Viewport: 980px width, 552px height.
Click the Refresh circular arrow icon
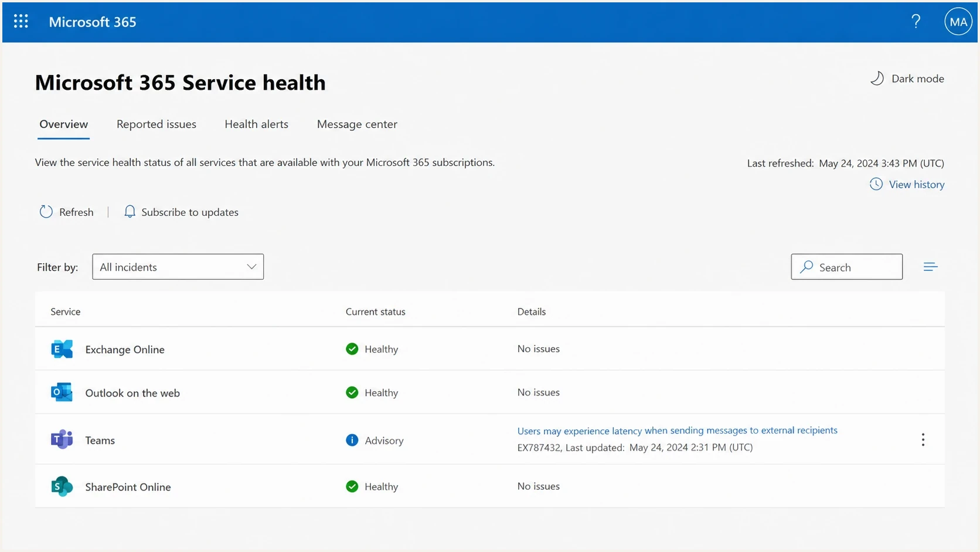(46, 212)
